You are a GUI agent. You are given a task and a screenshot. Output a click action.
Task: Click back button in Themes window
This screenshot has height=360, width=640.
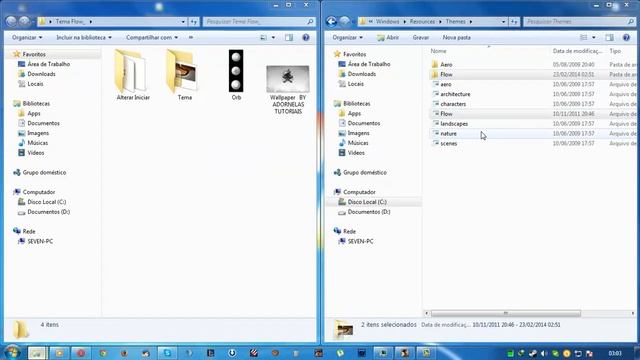tap(331, 21)
